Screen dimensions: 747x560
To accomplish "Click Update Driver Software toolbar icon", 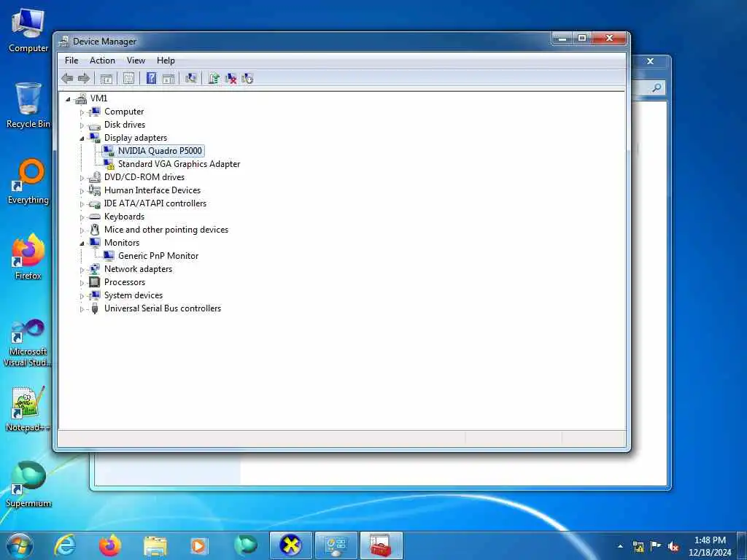I will point(214,78).
